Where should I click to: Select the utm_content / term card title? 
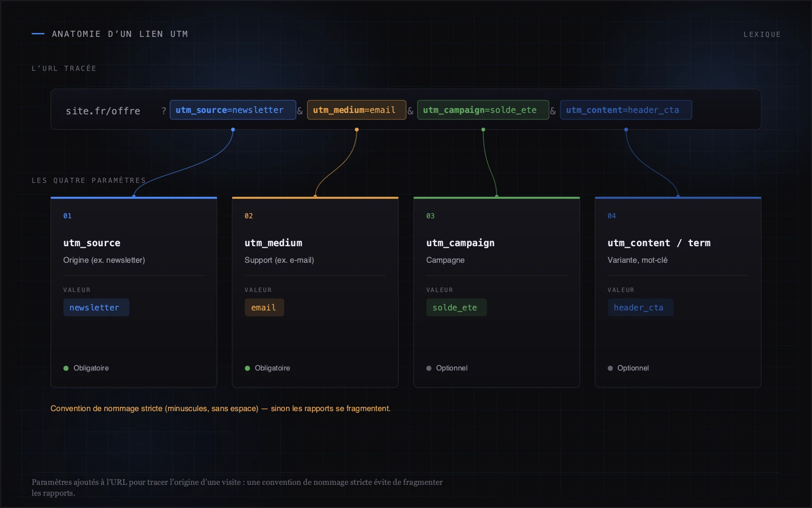pyautogui.click(x=659, y=243)
